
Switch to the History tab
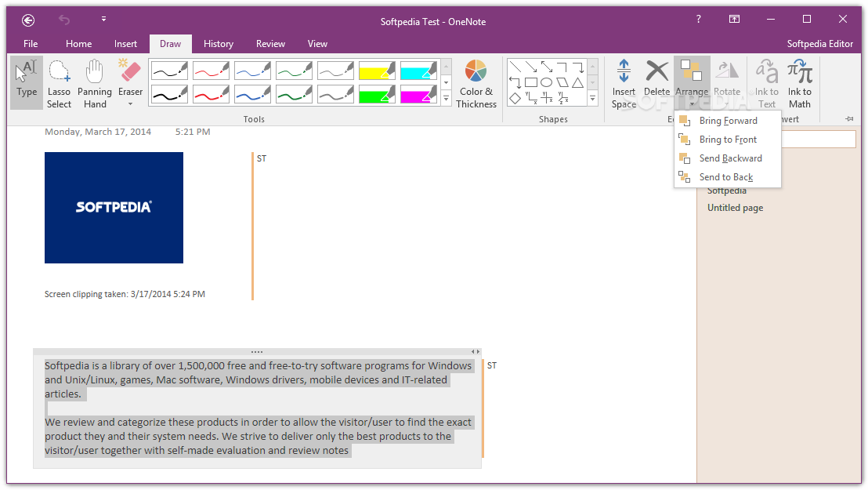tap(218, 44)
